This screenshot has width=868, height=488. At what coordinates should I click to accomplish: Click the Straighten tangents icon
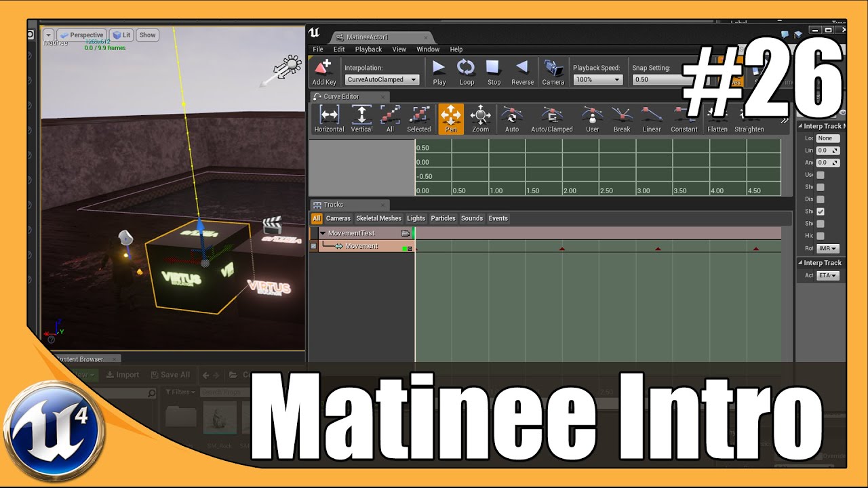pos(749,119)
